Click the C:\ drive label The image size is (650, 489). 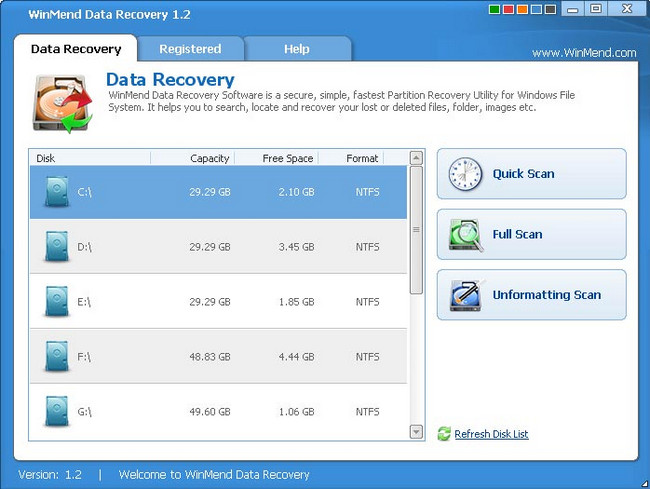click(84, 192)
